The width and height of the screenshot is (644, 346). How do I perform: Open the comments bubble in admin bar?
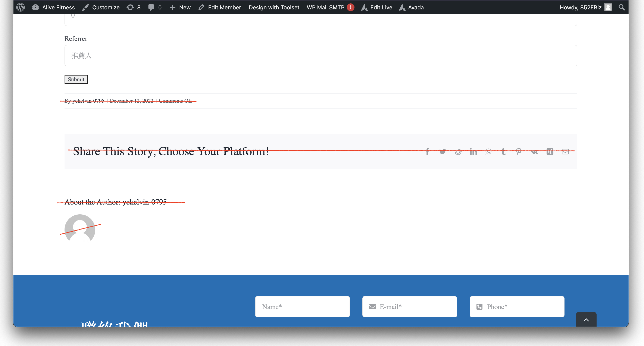click(x=155, y=7)
